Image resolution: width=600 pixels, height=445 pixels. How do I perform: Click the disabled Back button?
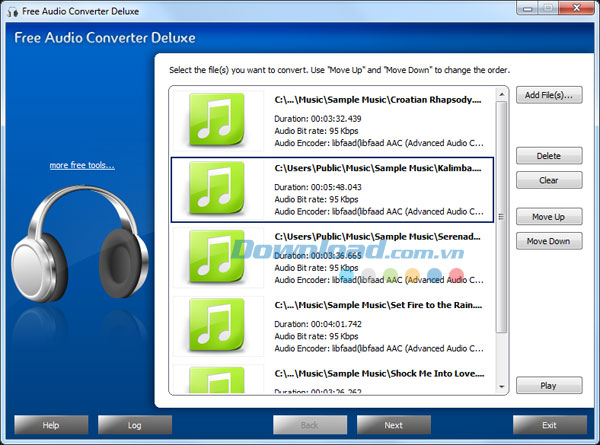pos(310,425)
